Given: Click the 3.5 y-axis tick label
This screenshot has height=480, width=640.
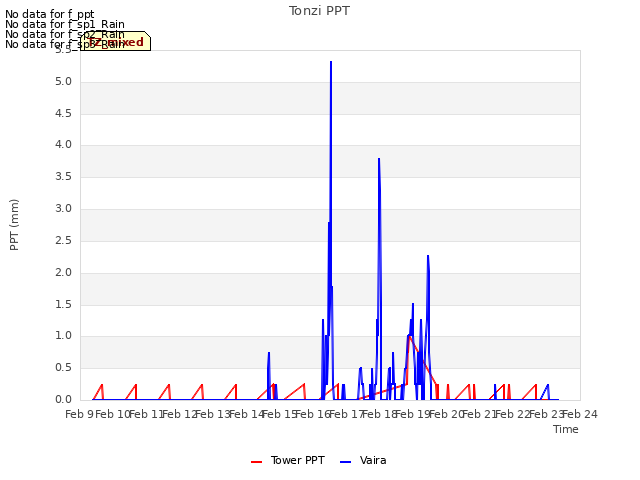Looking at the screenshot, I should tap(63, 177).
